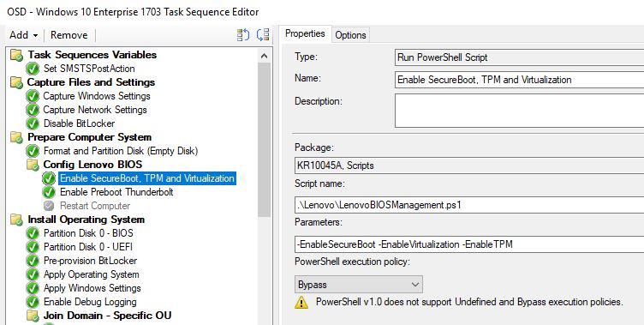This screenshot has width=644, height=325.
Task: Click the disabled gray icon beside Restart Computer
Action: click(49, 206)
